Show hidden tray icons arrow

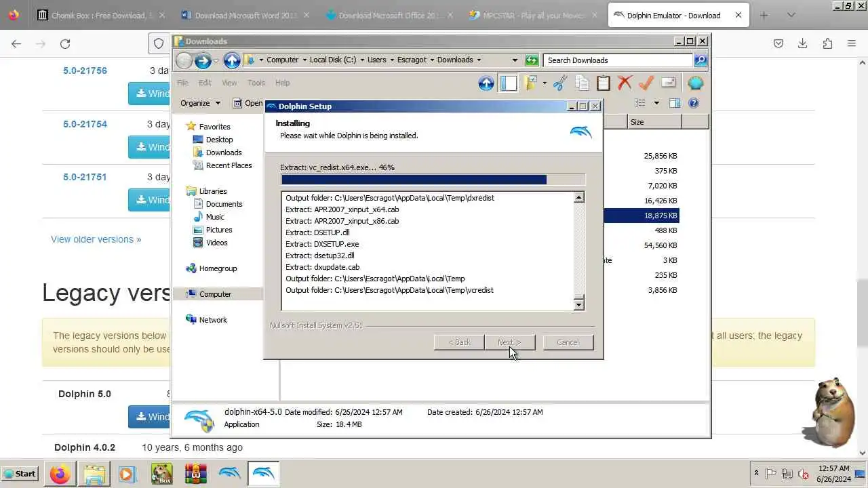point(756,474)
